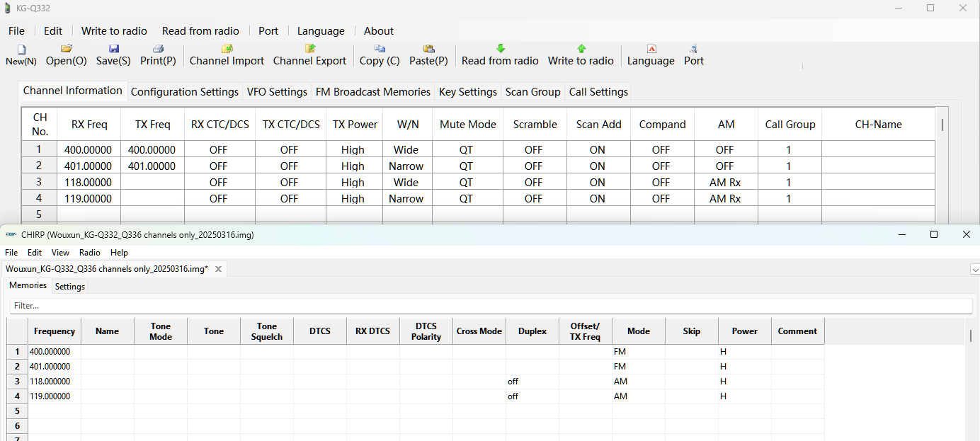Open the KG-Q332 Edit menu
980x441 pixels.
53,31
